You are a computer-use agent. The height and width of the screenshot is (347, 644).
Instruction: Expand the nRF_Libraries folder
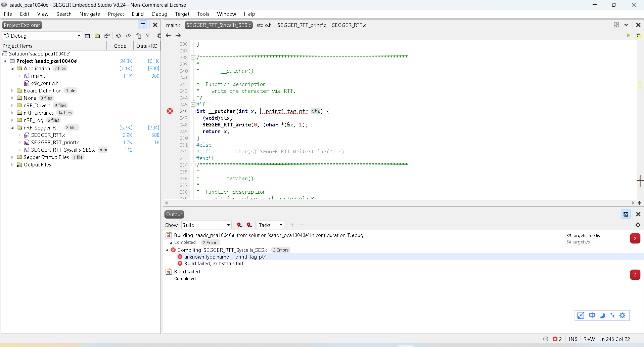pyautogui.click(x=12, y=113)
